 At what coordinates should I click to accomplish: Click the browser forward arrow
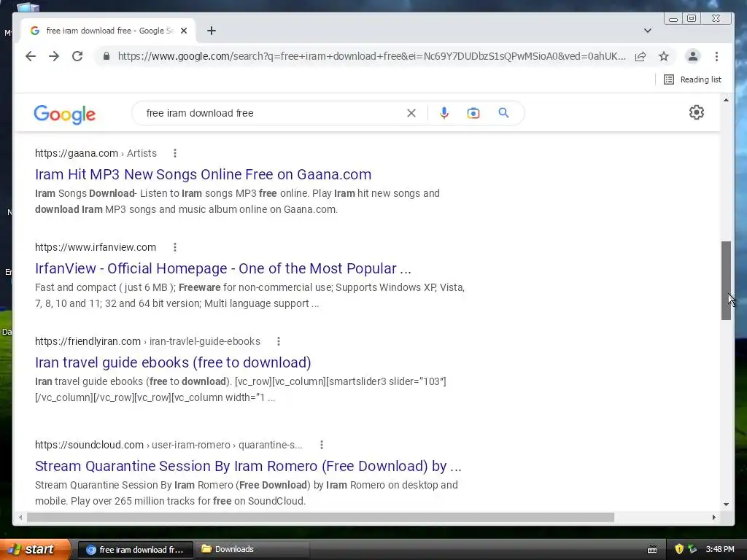tap(54, 56)
